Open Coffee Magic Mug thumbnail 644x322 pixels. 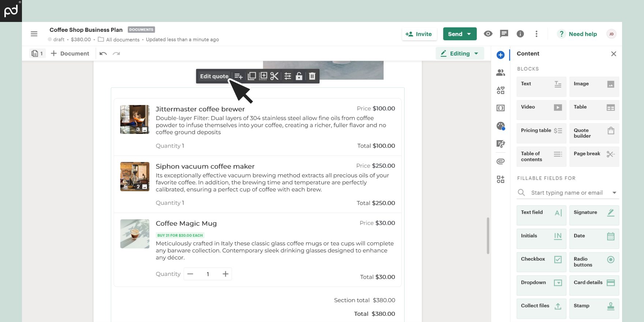pos(135,234)
